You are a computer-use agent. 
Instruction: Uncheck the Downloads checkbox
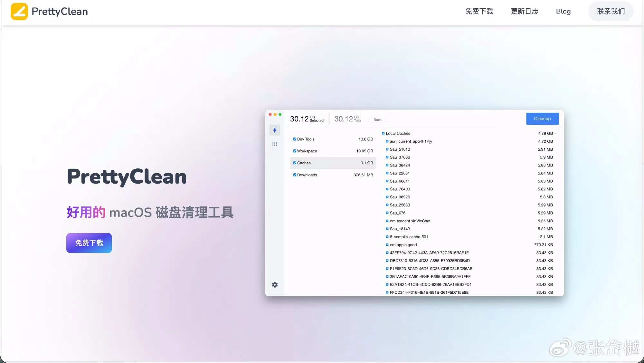click(295, 175)
